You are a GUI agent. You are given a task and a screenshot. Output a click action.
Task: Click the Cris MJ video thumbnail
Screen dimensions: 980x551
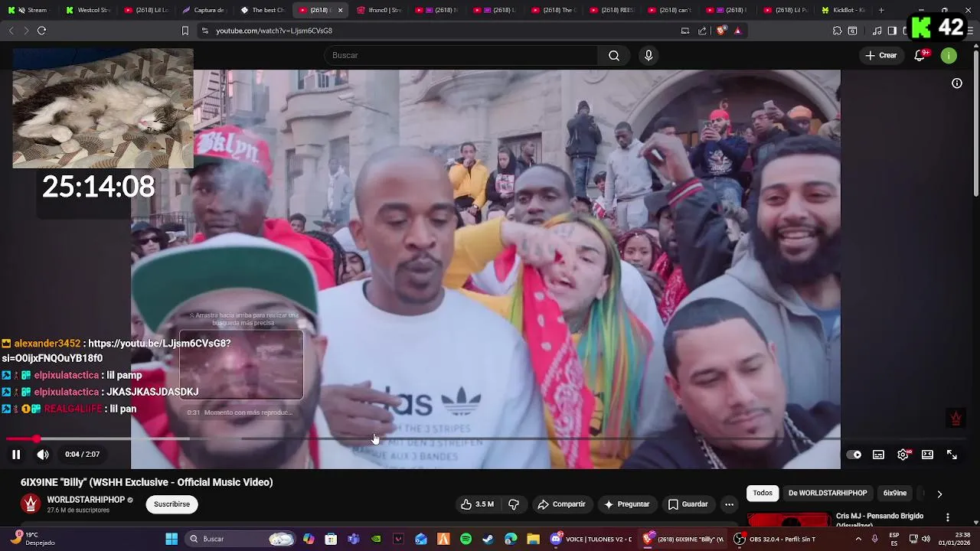coord(789,520)
